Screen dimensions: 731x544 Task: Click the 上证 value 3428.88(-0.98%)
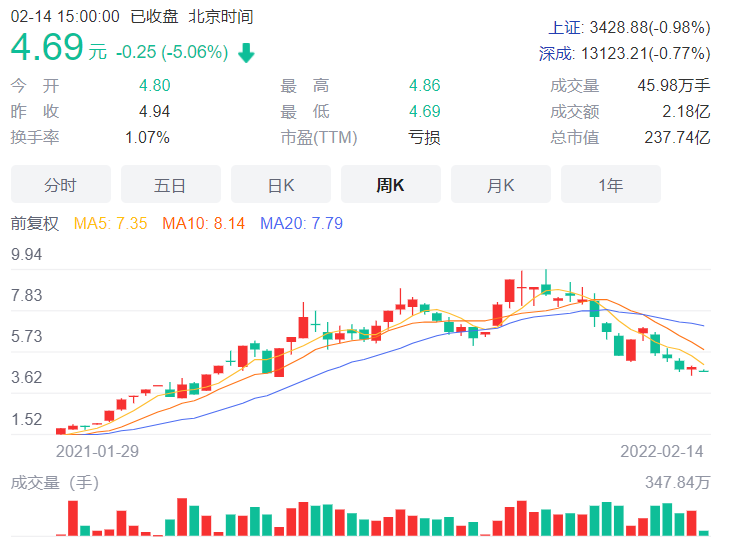point(650,28)
